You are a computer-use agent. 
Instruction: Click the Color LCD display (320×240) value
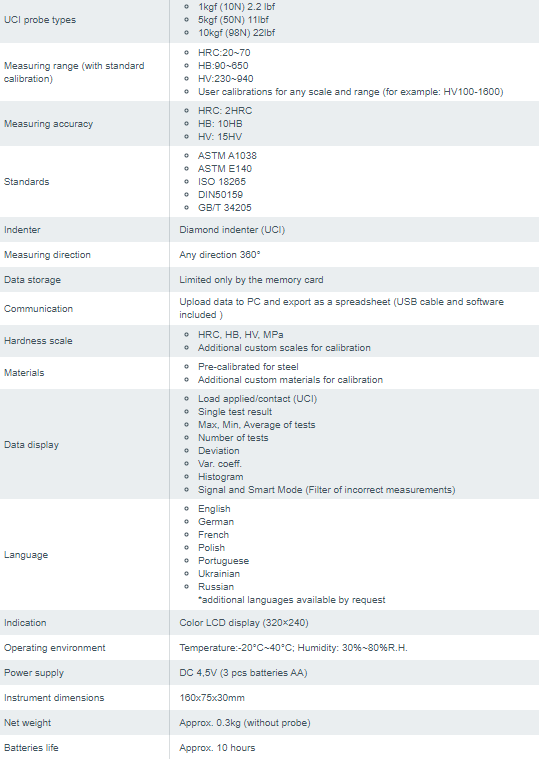(244, 623)
